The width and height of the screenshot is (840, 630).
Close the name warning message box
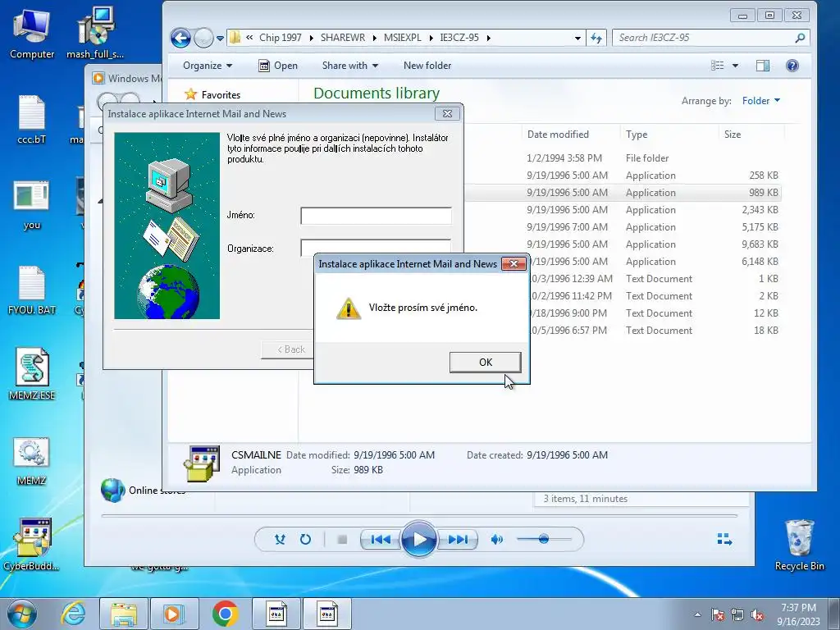pos(514,263)
